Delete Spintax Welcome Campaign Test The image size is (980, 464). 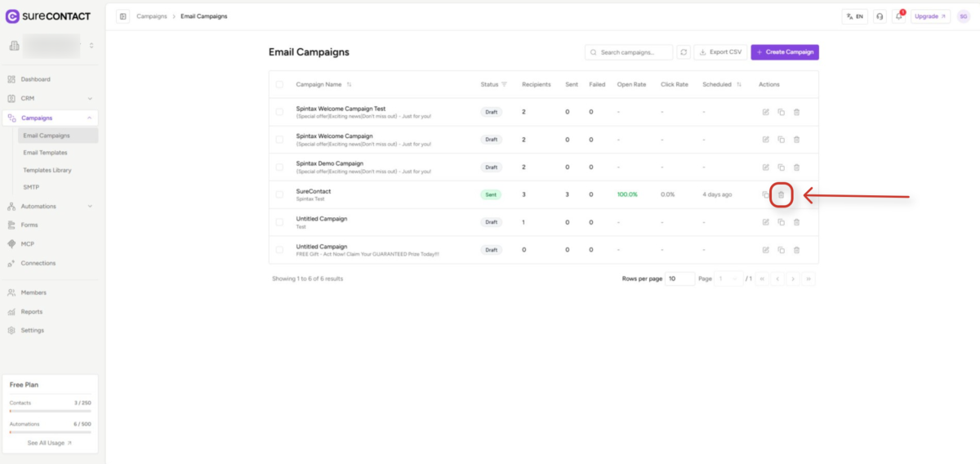click(x=796, y=112)
